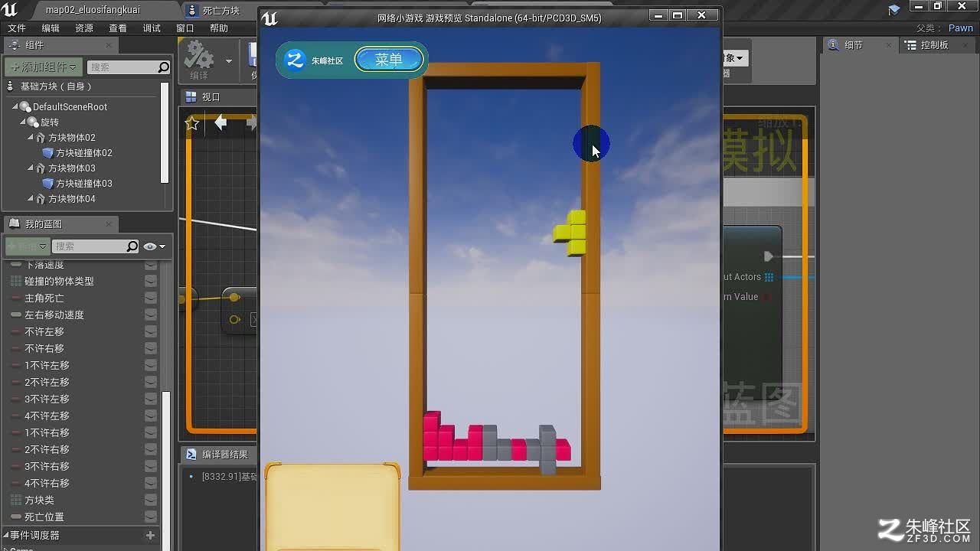
Task: Click the 菜单 button in game preview
Action: pyautogui.click(x=389, y=60)
